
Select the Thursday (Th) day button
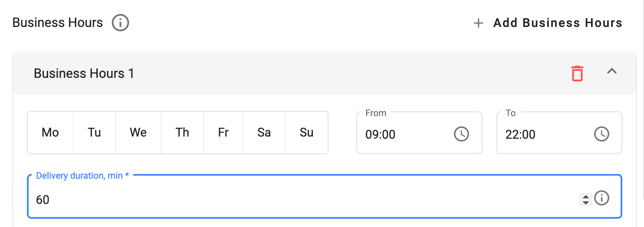182,133
